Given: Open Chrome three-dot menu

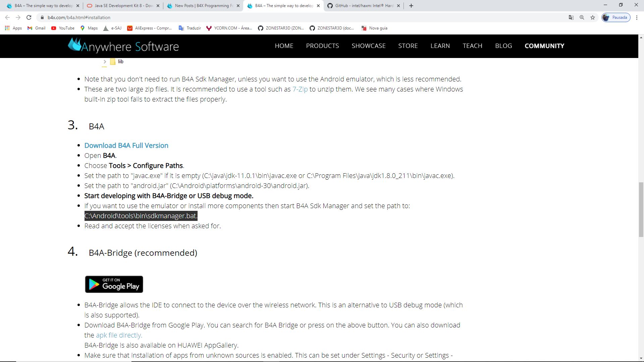Looking at the screenshot, I should (x=637, y=17).
